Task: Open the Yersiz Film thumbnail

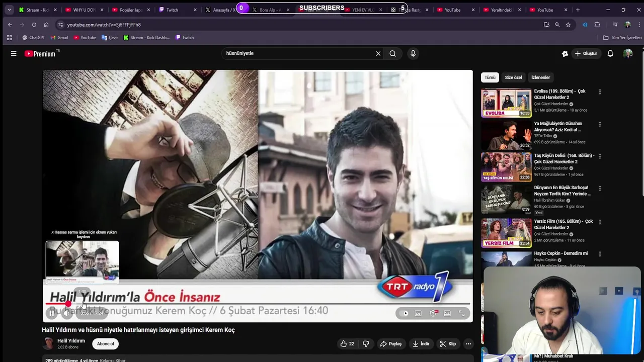Action: click(506, 233)
